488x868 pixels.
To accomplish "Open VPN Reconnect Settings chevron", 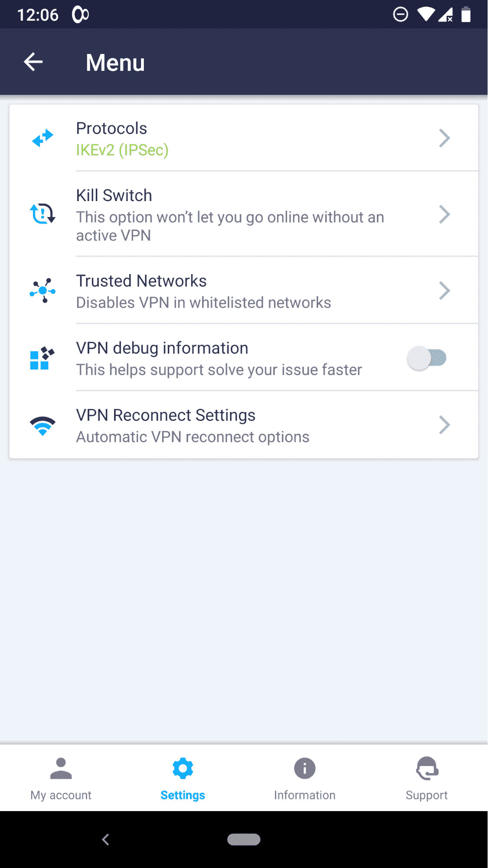I will pos(444,425).
